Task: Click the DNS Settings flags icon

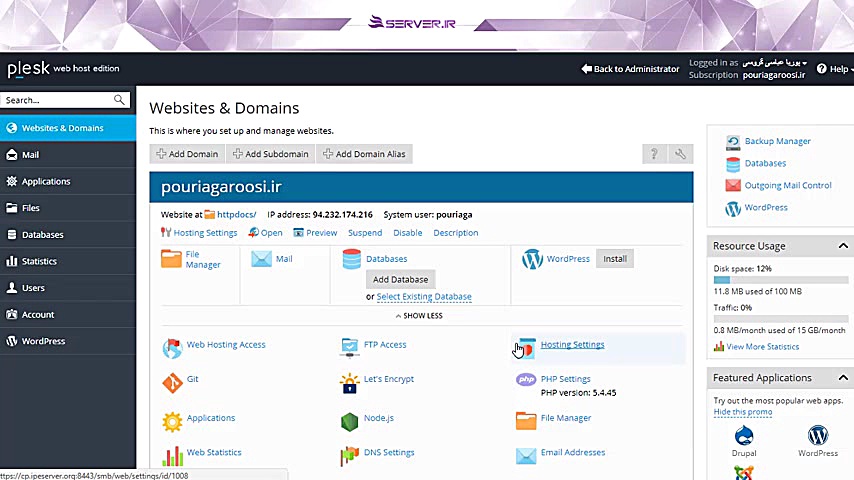Action: 349,456
